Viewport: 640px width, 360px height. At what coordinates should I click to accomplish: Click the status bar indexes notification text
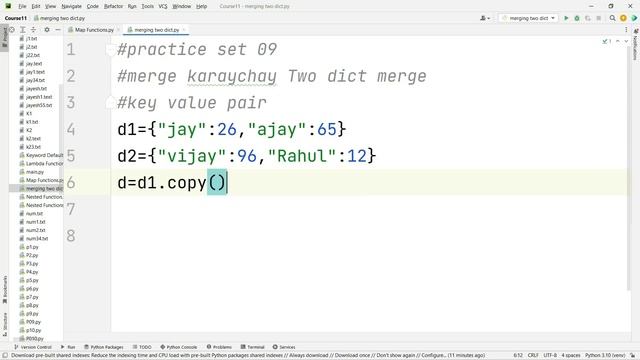click(x=248, y=356)
